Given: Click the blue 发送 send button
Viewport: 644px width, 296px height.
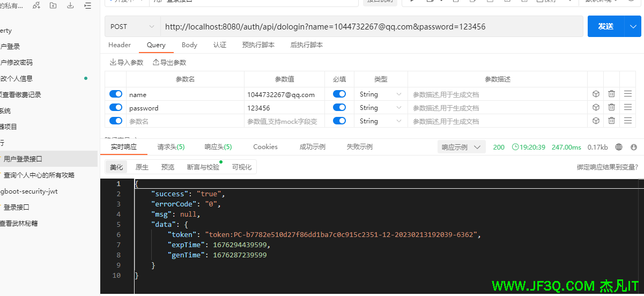Looking at the screenshot, I should tap(605, 26).
